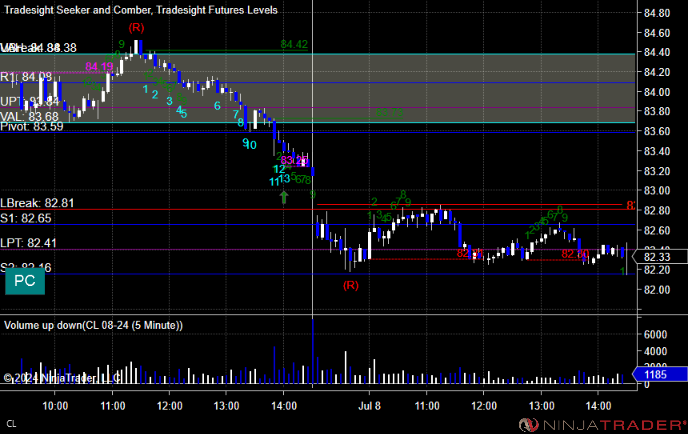The width and height of the screenshot is (688, 434).
Task: Click the 'LPT: 82.41' level label
Action: point(29,243)
